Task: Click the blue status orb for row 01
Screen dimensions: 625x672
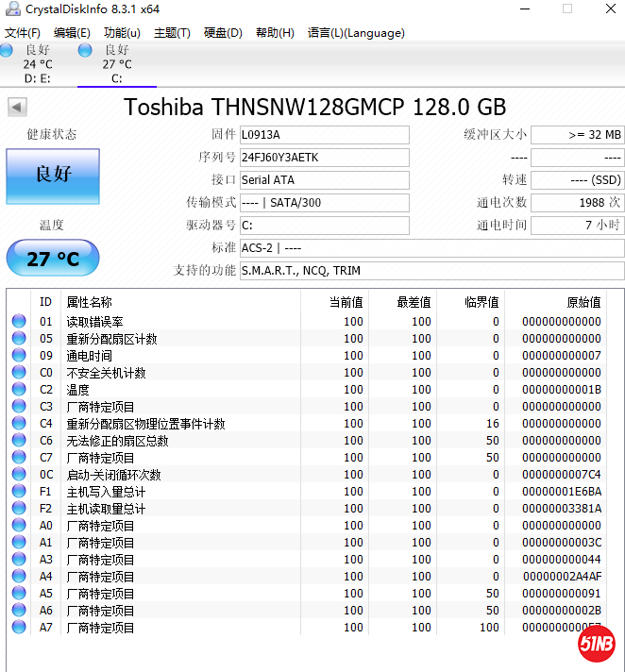Action: point(19,322)
